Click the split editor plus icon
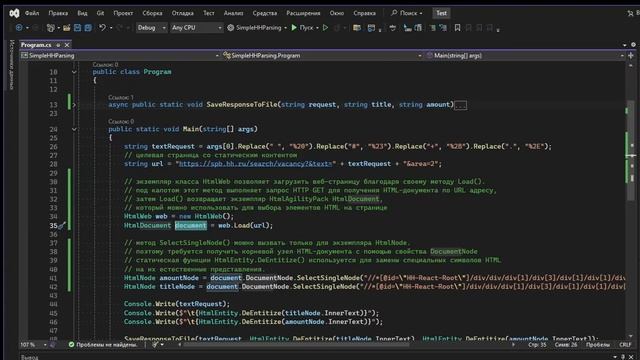640x360 pixels. tap(631, 56)
